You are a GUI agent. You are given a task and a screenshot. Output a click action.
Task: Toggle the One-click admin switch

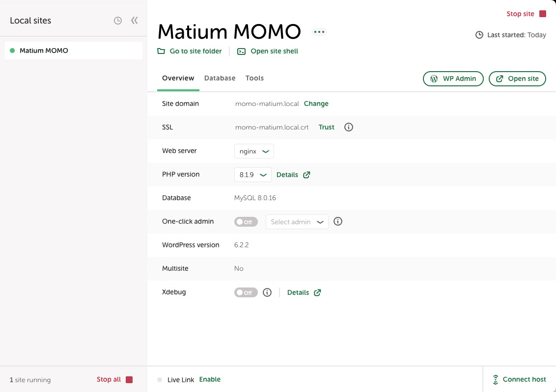tap(246, 222)
